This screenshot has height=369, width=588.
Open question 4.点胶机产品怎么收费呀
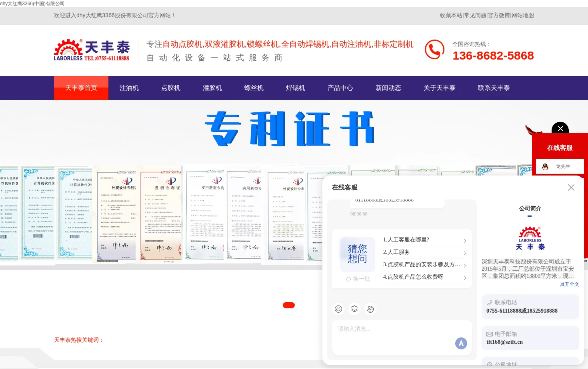pos(425,277)
